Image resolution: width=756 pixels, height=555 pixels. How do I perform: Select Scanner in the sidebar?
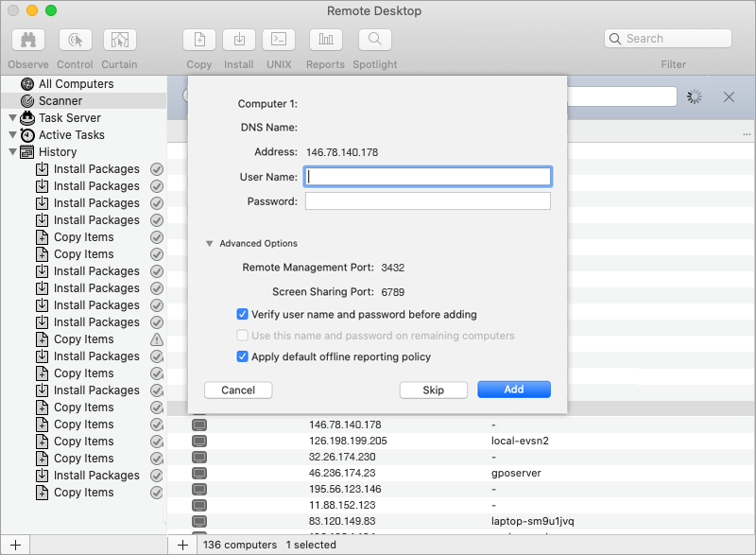tap(60, 101)
